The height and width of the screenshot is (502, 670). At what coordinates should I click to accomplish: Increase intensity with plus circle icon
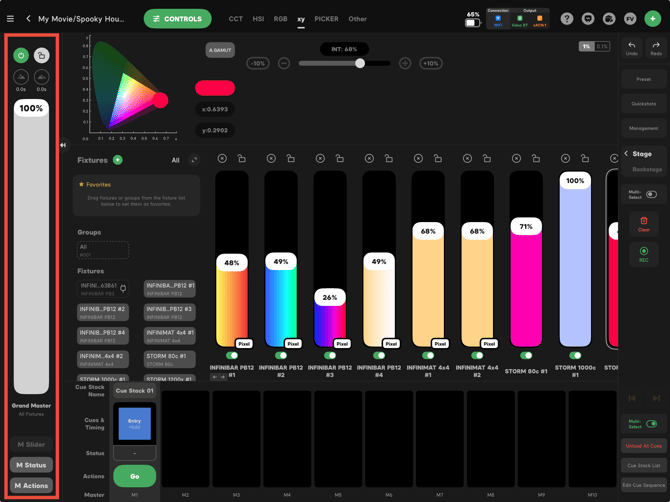405,64
